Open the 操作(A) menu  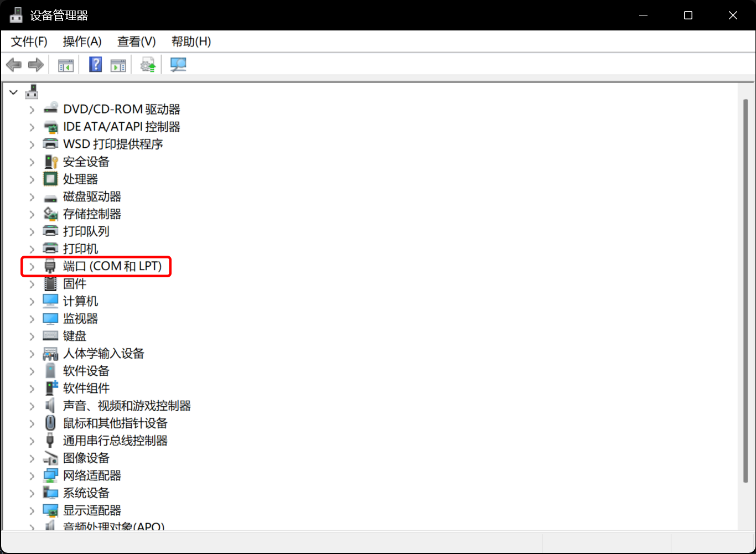click(82, 42)
